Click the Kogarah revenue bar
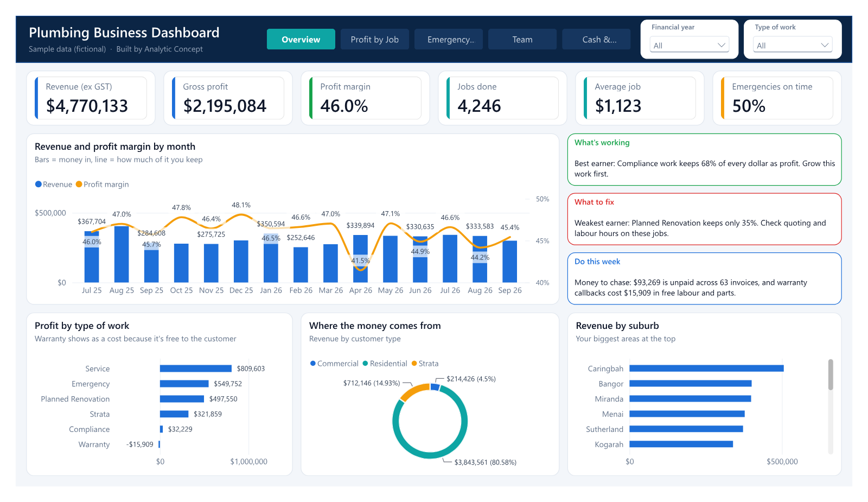 (681, 444)
